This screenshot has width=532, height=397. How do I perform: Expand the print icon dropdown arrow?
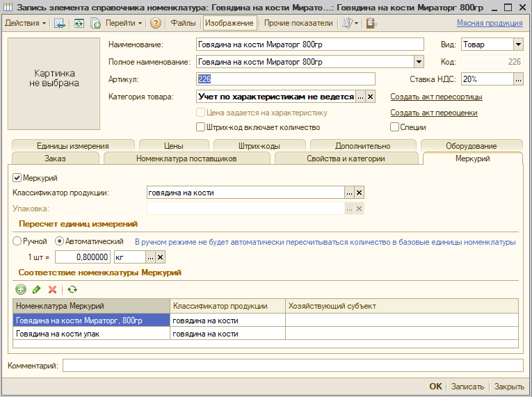356,24
